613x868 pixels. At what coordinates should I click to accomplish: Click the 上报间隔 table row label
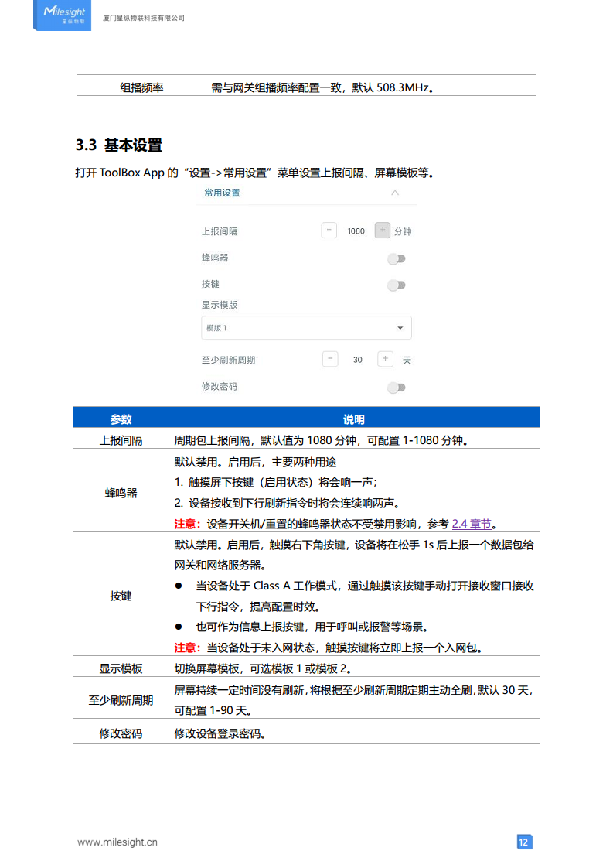click(x=121, y=440)
